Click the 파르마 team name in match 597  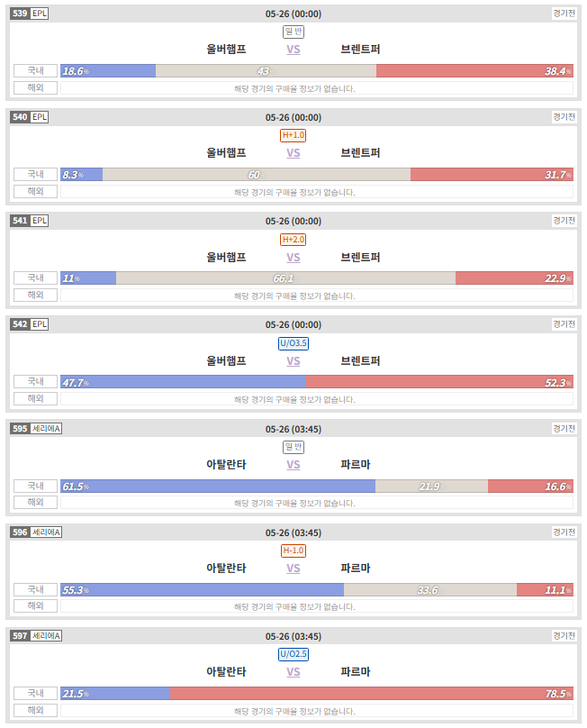click(x=356, y=672)
